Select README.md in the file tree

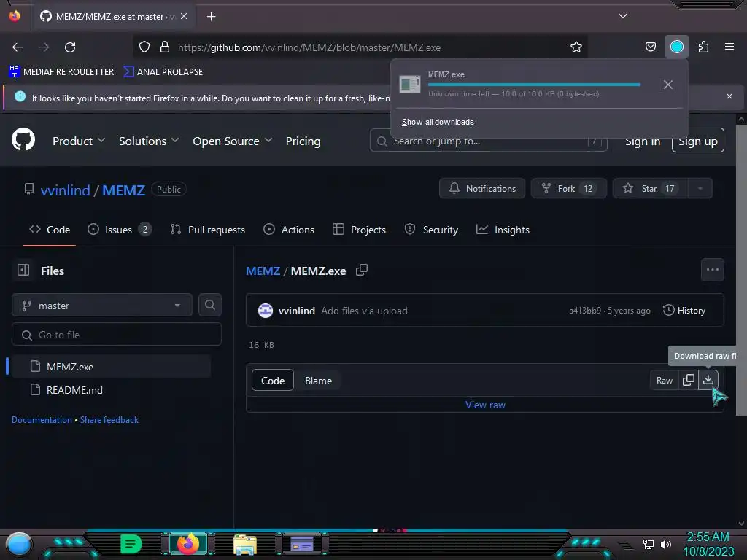coord(112,390)
